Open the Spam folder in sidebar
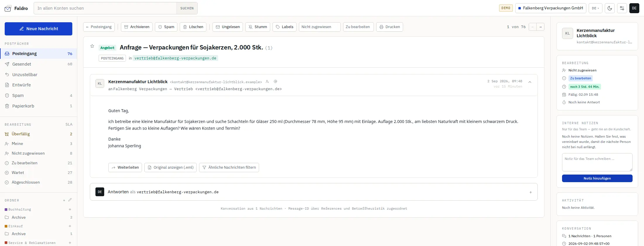The width and height of the screenshot is (644, 246). coord(38,95)
